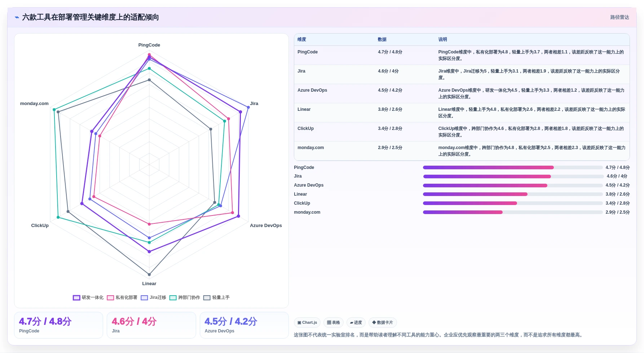The width and height of the screenshot is (644, 353).
Task: Click the 3.8分 / 2.6分 table cell
Action: click(390, 109)
